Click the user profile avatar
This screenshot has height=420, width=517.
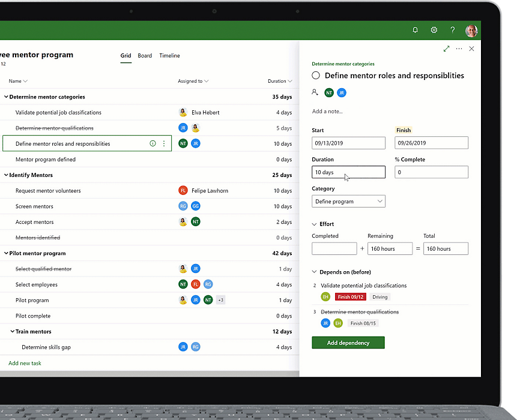(x=471, y=31)
